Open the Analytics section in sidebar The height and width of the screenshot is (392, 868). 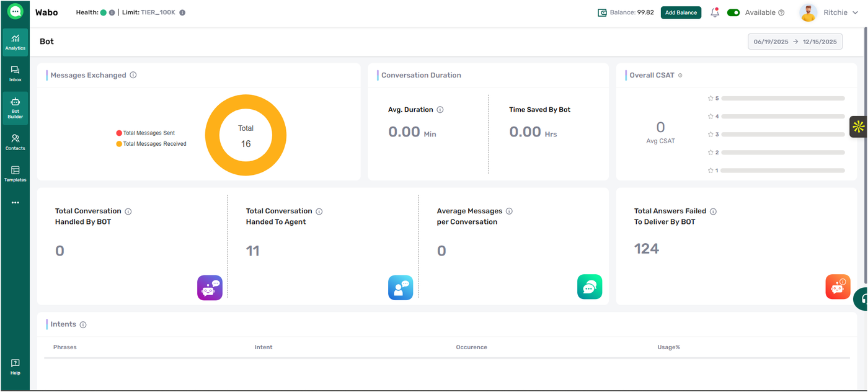coord(15,42)
